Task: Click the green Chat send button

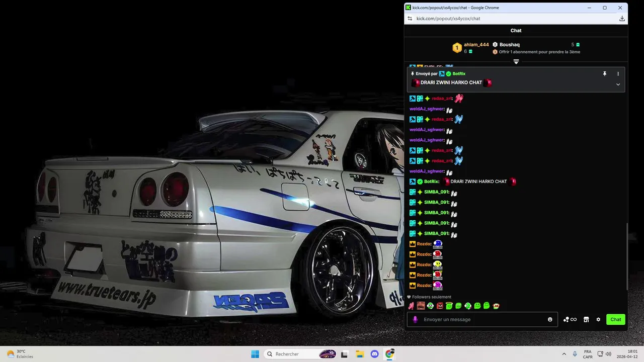Action: (x=616, y=319)
